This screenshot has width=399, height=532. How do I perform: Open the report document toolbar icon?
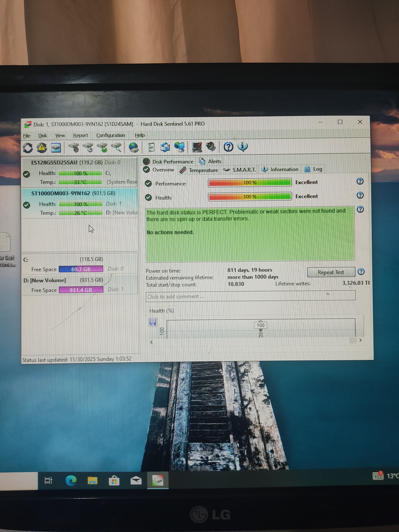point(151,147)
